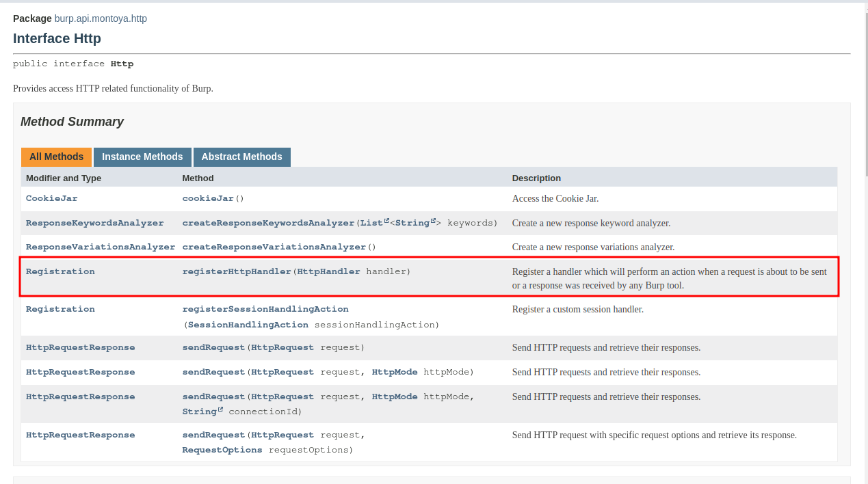Click external link icon after String in keywords

[433, 221]
